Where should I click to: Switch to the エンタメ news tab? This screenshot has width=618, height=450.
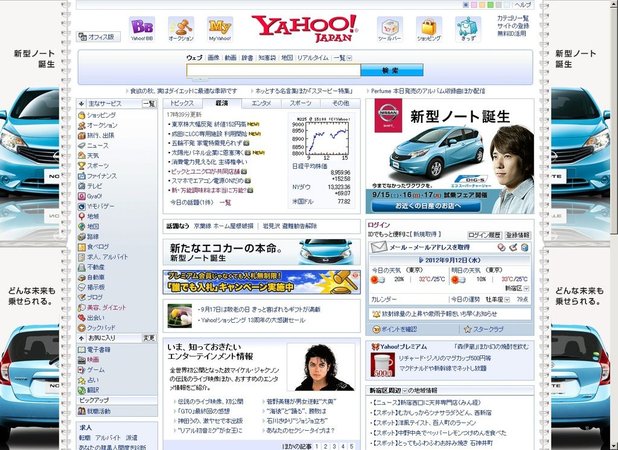point(261,103)
